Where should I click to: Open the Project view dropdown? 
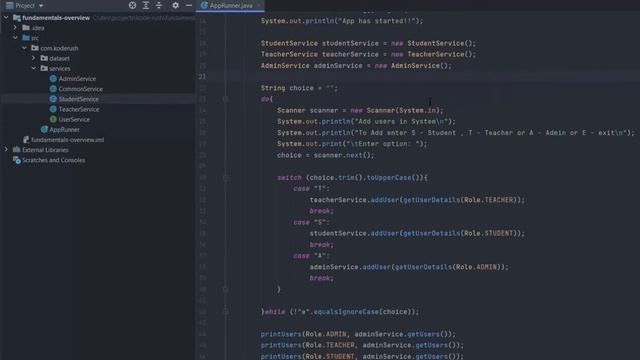point(41,6)
